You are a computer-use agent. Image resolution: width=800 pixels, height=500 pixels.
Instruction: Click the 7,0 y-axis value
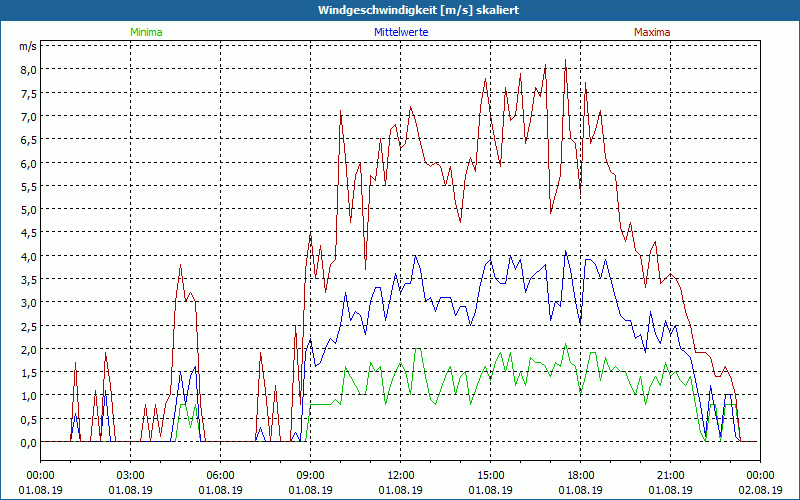[x=28, y=117]
